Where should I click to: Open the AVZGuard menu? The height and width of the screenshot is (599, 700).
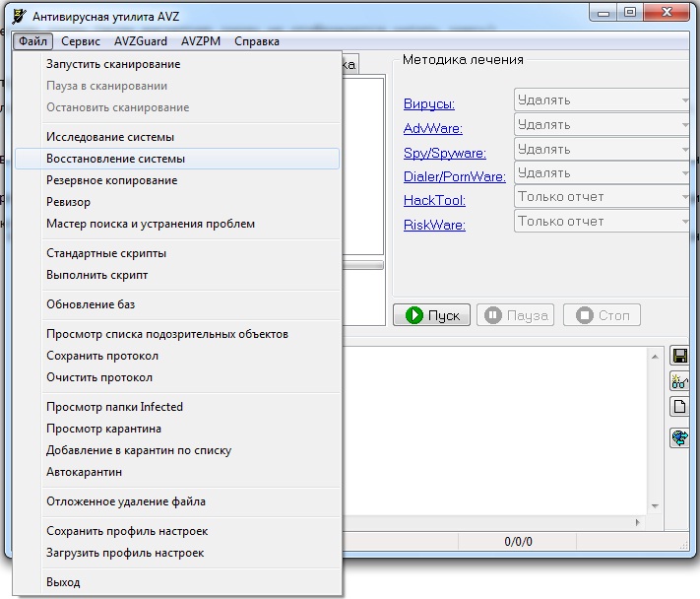(x=141, y=41)
